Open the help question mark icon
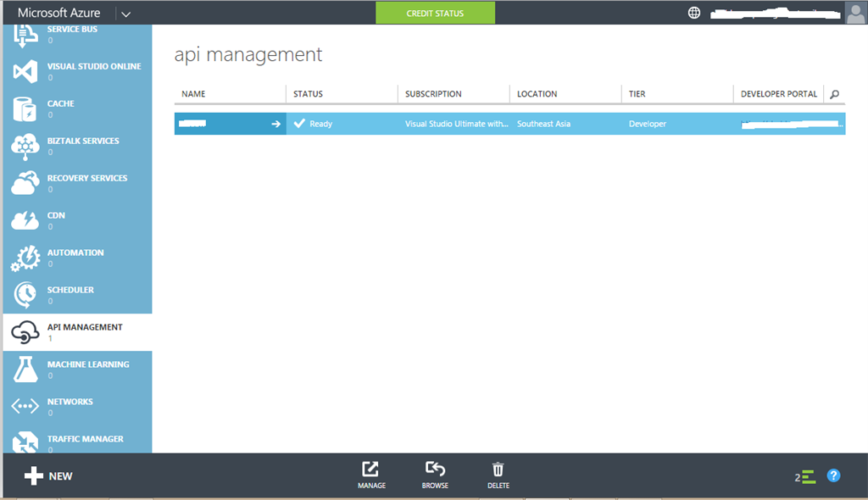 tap(834, 475)
